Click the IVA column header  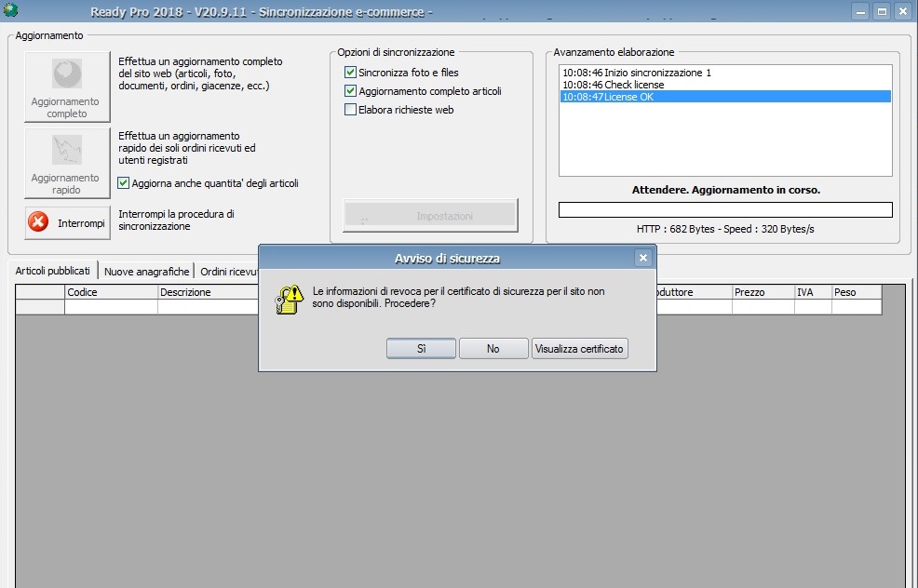(x=813, y=292)
